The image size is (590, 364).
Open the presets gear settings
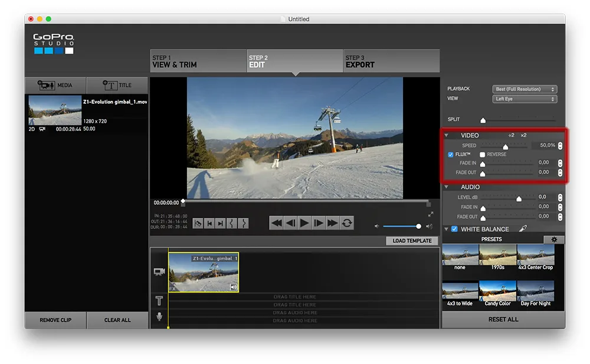coord(554,240)
